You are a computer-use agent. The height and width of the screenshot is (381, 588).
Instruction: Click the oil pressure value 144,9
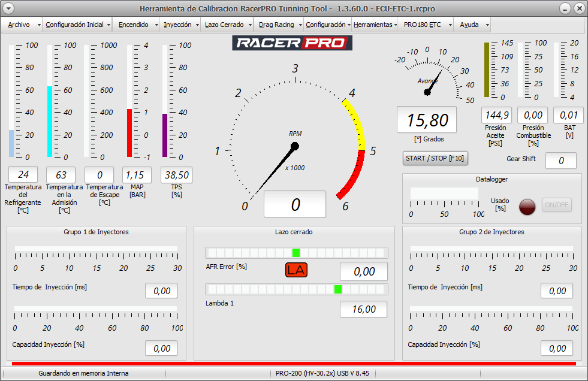[496, 115]
